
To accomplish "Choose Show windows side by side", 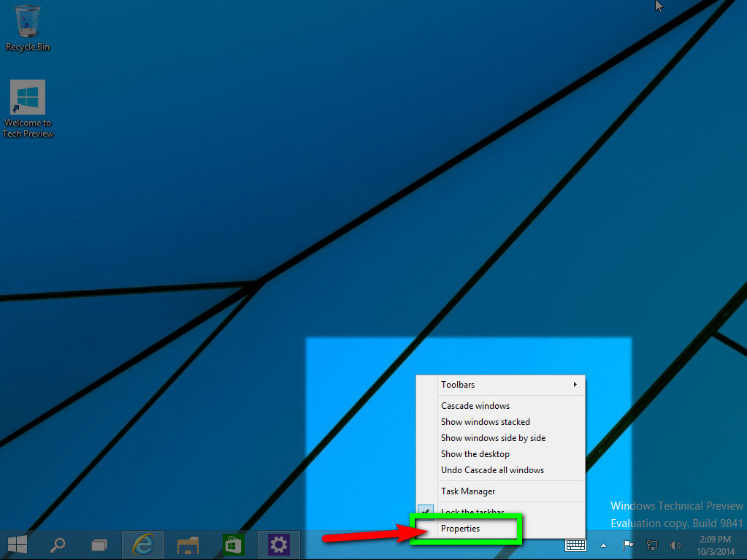I will coord(501,438).
